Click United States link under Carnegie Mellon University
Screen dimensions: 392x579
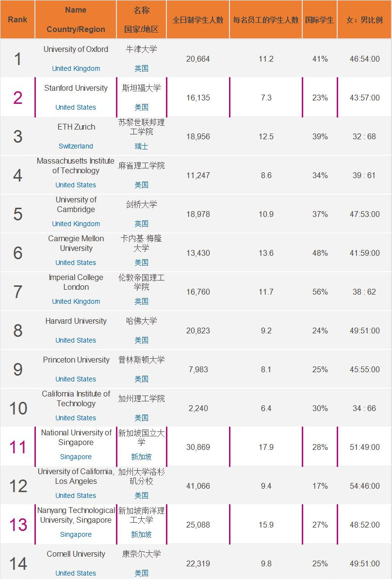[76, 263]
